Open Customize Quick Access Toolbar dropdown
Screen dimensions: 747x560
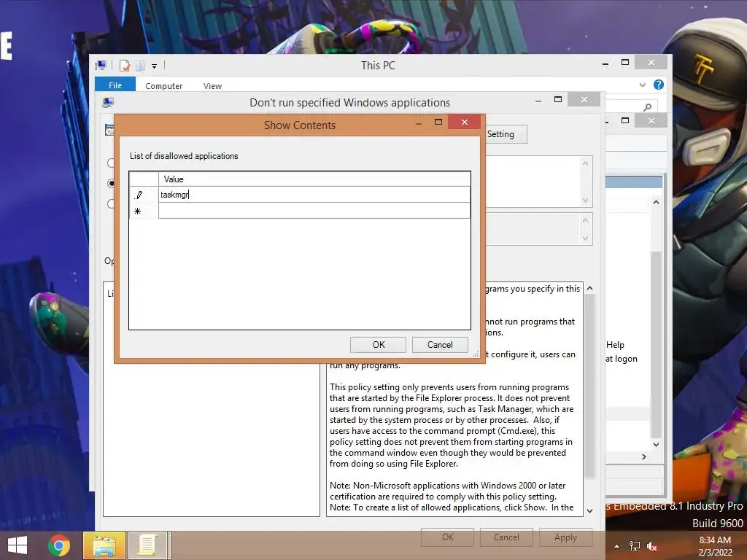click(155, 66)
